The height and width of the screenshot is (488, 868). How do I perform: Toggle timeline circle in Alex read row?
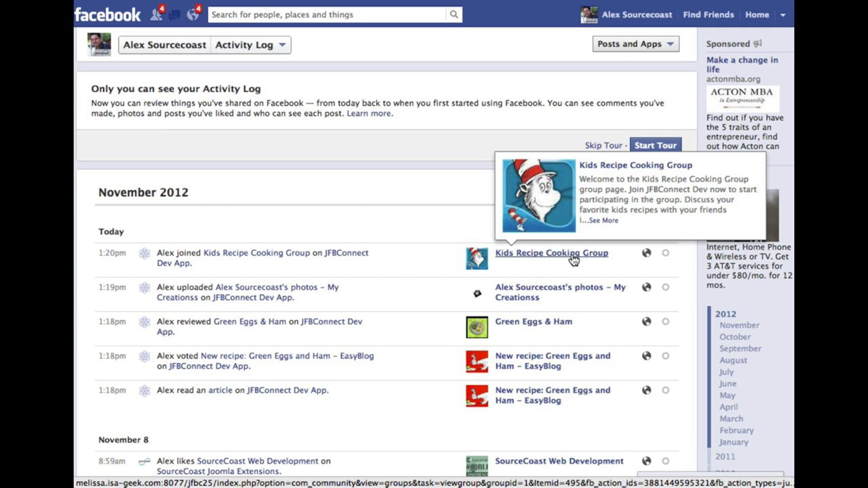[665, 390]
